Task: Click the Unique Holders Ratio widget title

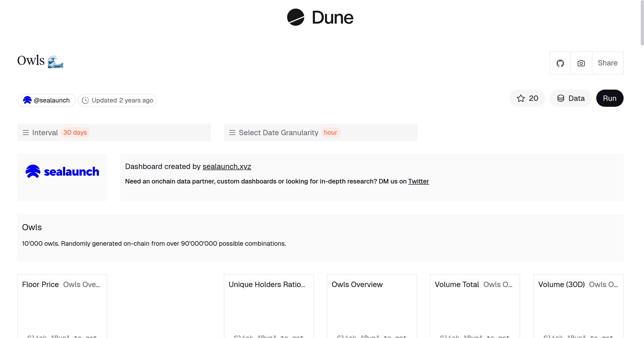Action: click(x=267, y=284)
